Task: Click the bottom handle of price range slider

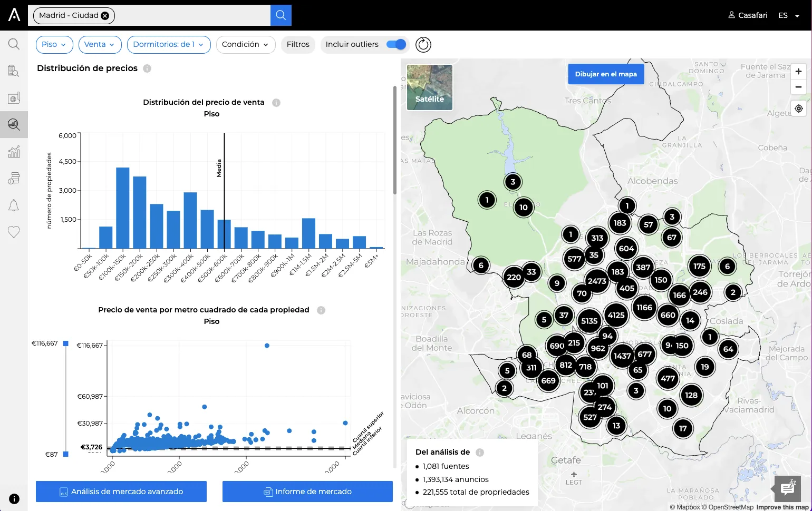Action: pyautogui.click(x=66, y=454)
